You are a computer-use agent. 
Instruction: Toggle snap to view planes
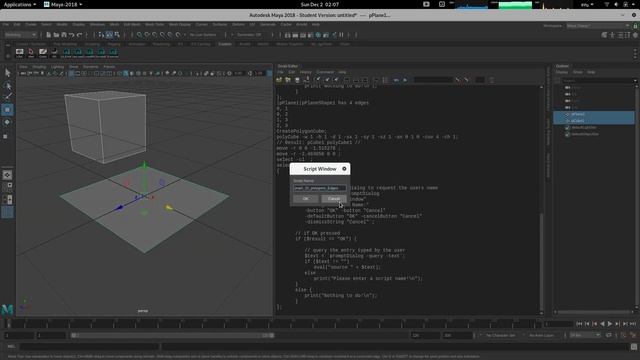(171, 35)
